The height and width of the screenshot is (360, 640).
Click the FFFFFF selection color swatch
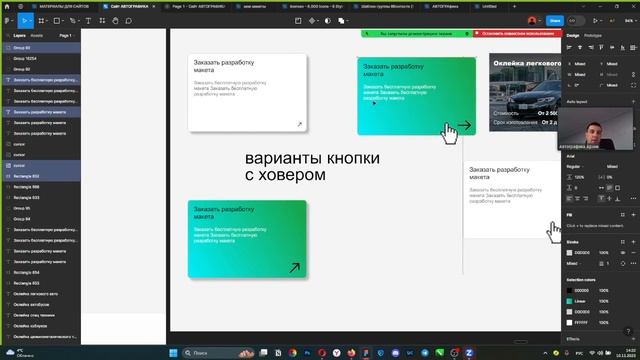569,322
